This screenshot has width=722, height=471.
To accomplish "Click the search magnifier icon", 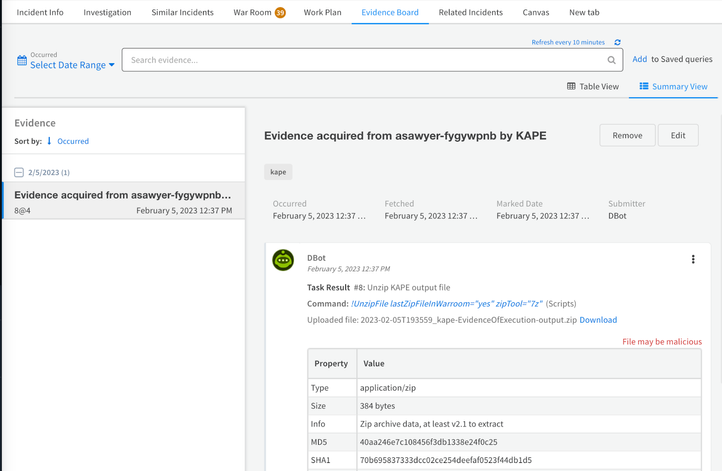I will 611,60.
